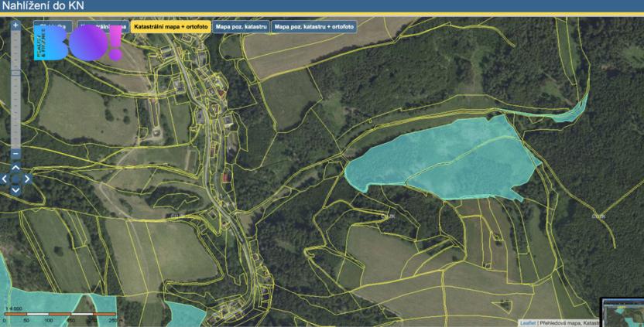Image resolution: width=644 pixels, height=327 pixels.
Task: Click the Nahlížení do KN header title
Action: [43, 6]
